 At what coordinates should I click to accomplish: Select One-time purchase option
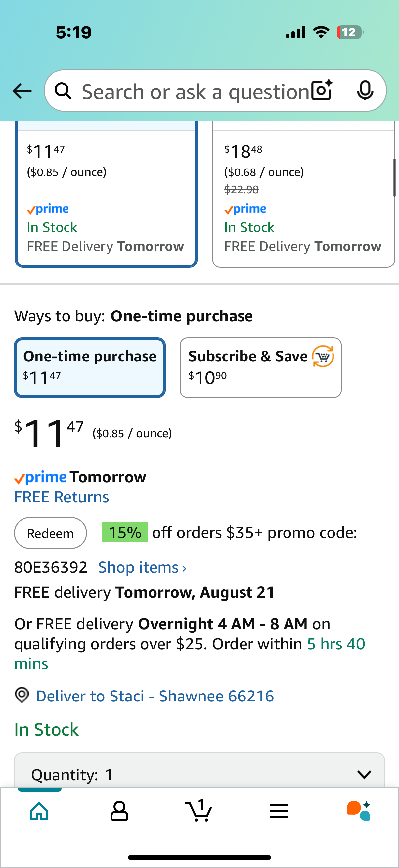tap(90, 367)
